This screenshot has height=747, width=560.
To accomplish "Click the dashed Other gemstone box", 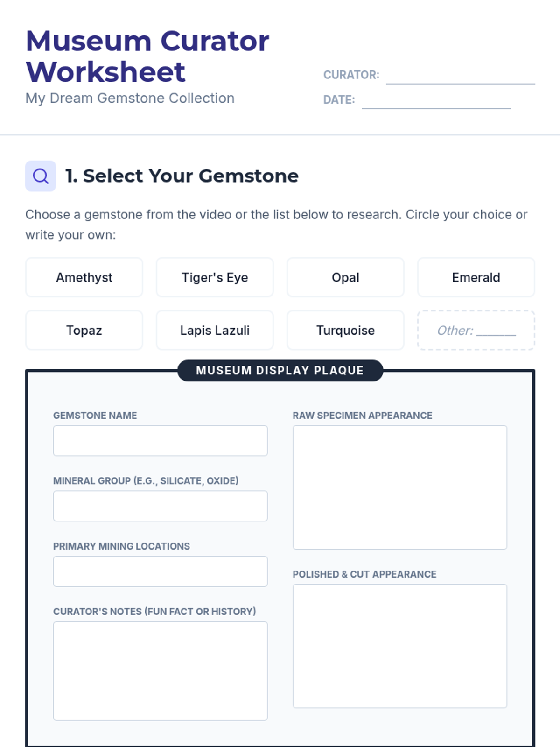I will pyautogui.click(x=476, y=330).
